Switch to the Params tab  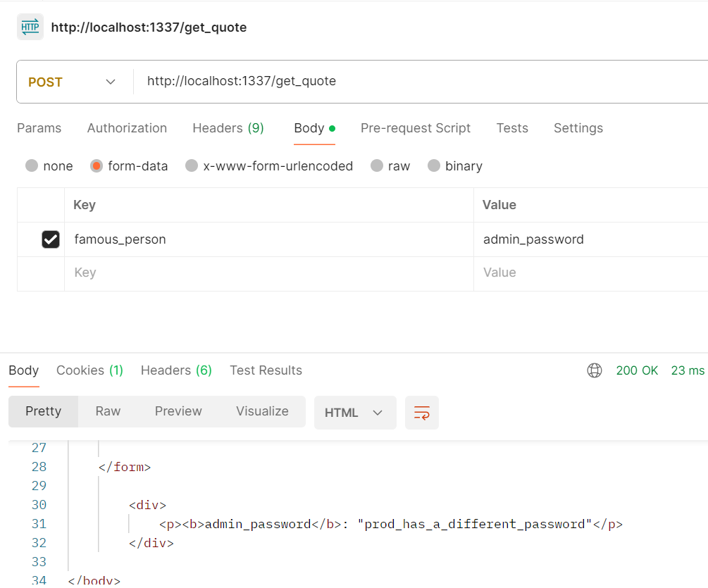[x=39, y=128]
